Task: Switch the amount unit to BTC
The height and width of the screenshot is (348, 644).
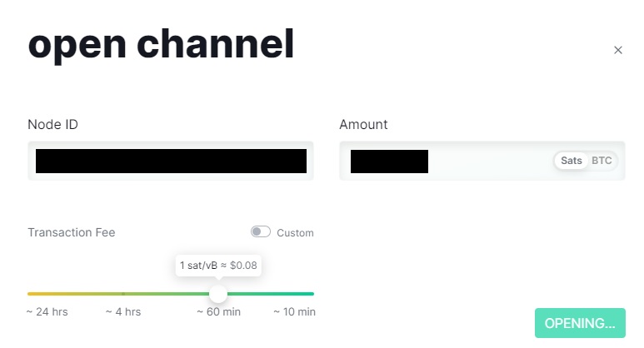Action: pyautogui.click(x=602, y=161)
